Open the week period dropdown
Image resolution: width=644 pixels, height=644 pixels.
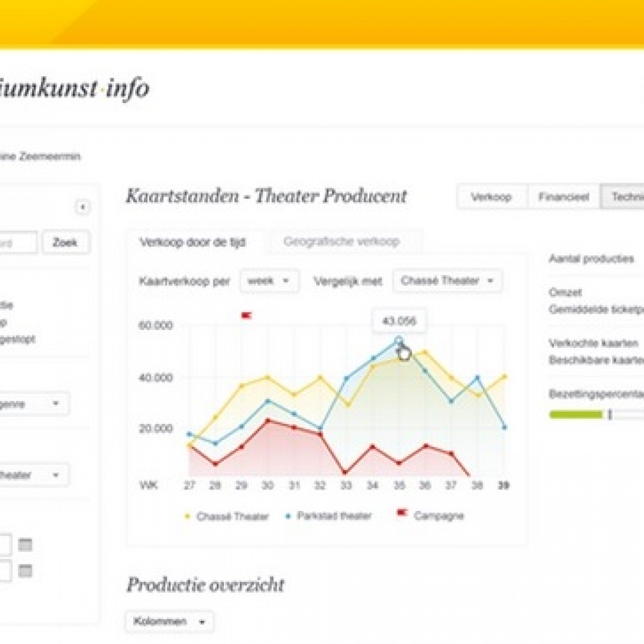[269, 281]
